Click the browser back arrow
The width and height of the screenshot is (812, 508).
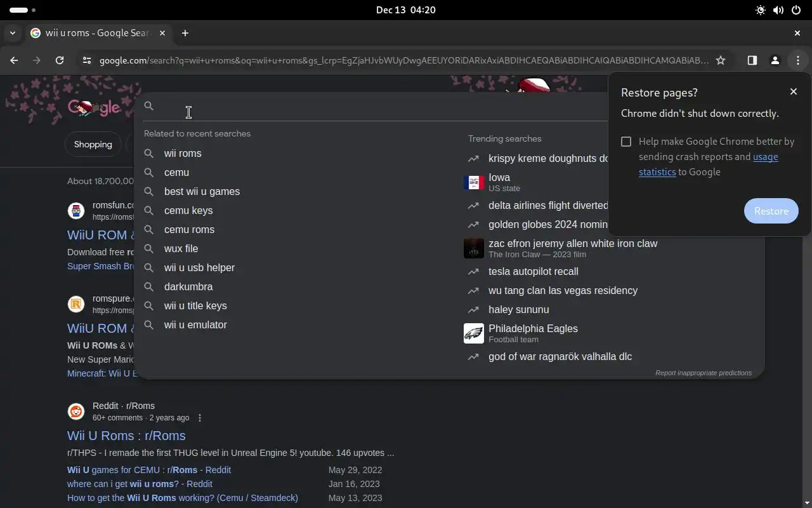14,60
